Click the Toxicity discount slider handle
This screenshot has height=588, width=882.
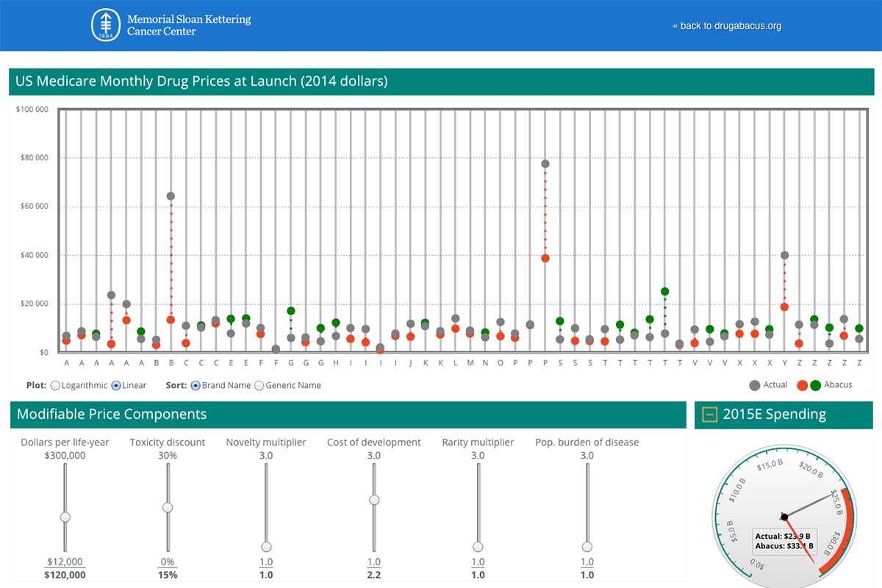[168, 507]
